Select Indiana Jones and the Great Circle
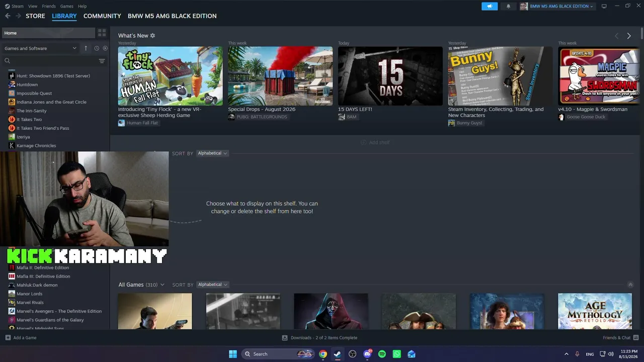The width and height of the screenshot is (644, 362). click(51, 102)
